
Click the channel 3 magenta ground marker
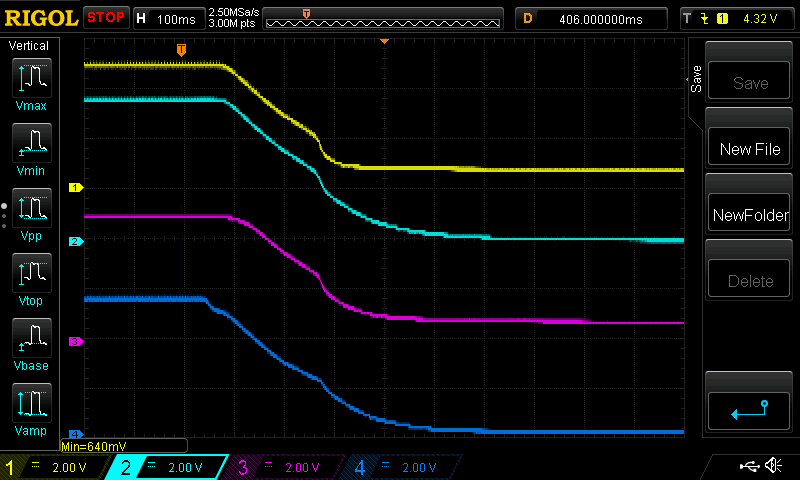76,341
